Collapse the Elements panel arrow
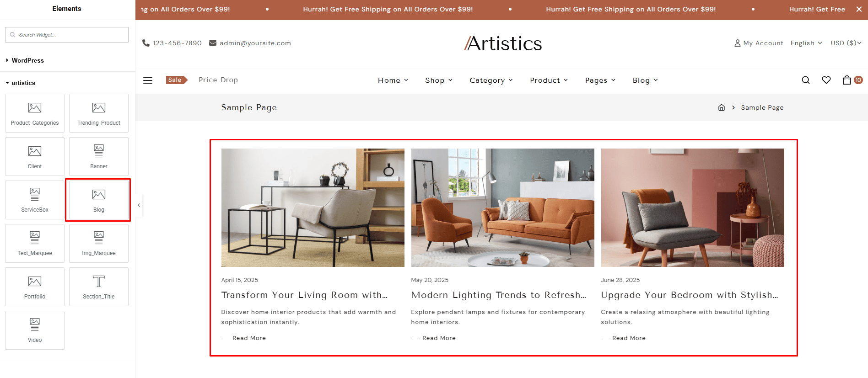 139,205
